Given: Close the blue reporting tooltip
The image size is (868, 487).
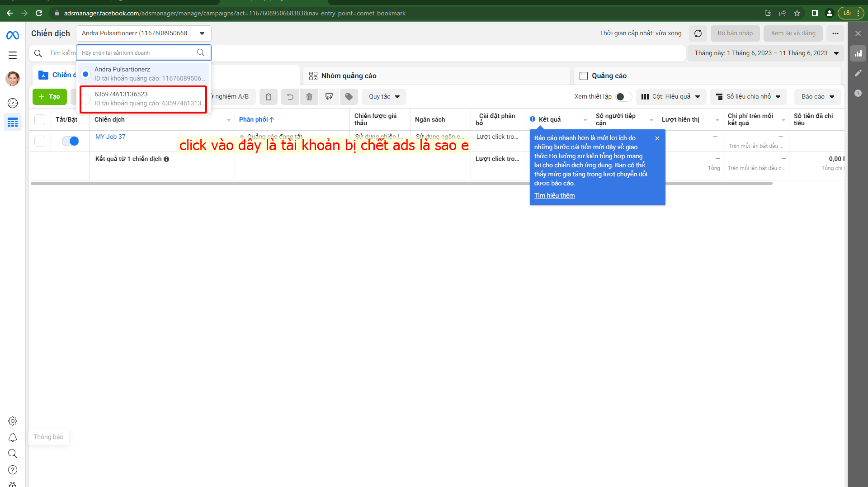Looking at the screenshot, I should (657, 138).
